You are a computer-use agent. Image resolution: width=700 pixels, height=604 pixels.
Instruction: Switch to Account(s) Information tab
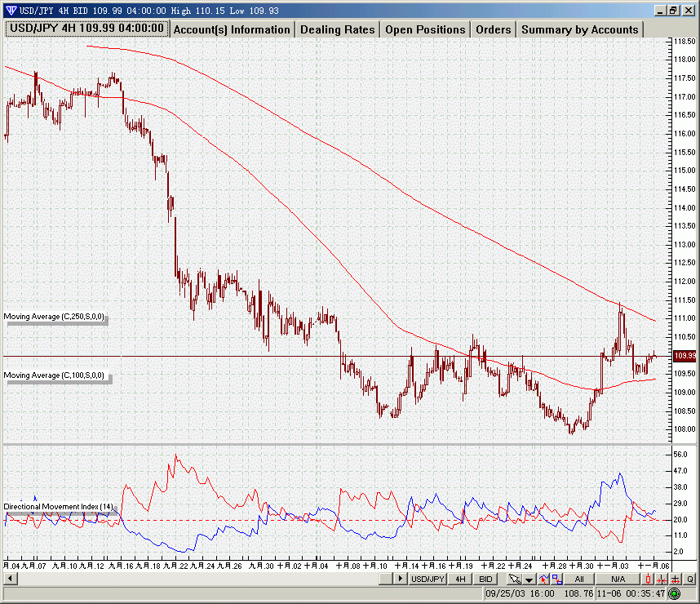[x=232, y=29]
